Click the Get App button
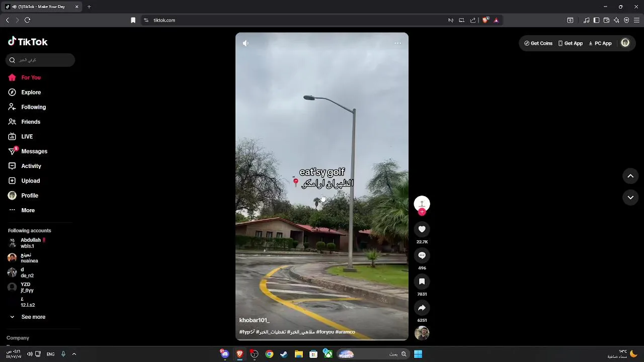Viewport: 644px width, 362px height. click(x=571, y=43)
